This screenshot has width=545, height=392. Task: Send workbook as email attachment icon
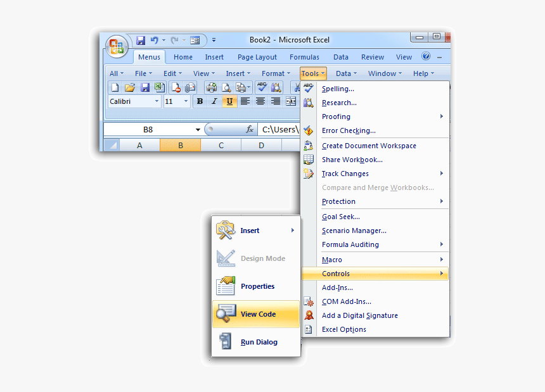tap(190, 87)
